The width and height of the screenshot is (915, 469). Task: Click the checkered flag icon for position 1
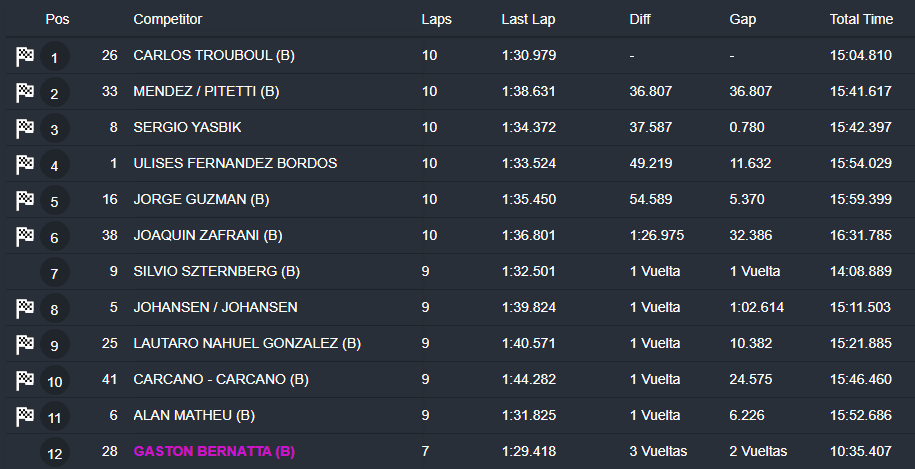[25, 57]
